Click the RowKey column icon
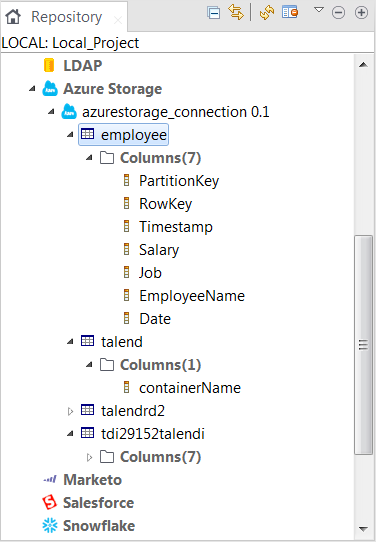Viewport: 376px width, 542px height. pyautogui.click(x=126, y=203)
